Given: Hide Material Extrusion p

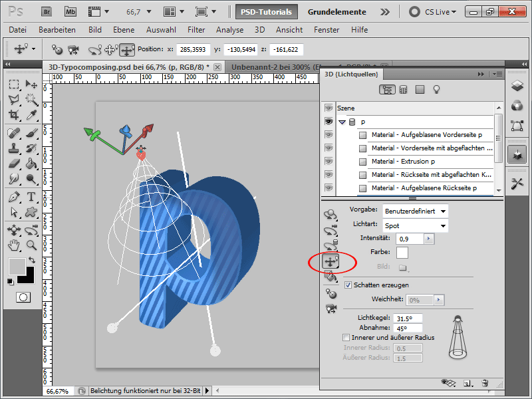Looking at the screenshot, I should click(x=329, y=161).
